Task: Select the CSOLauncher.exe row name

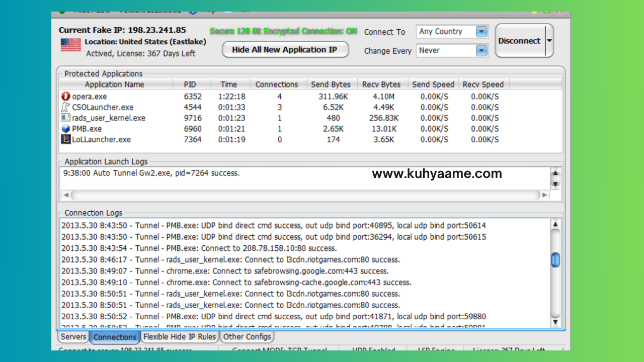Action: [x=103, y=107]
